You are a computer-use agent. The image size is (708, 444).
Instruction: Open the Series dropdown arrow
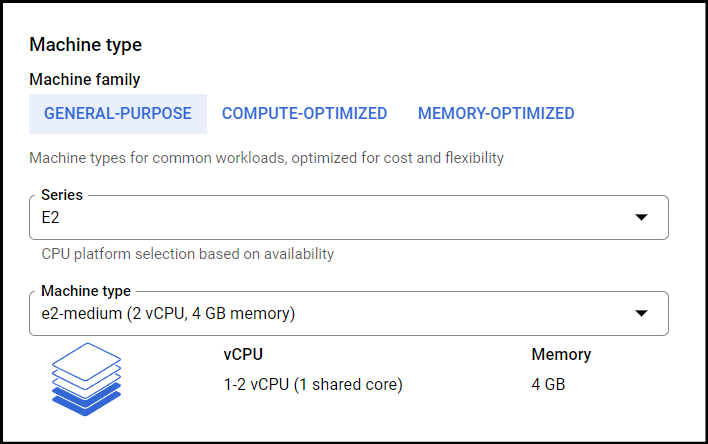[641, 217]
